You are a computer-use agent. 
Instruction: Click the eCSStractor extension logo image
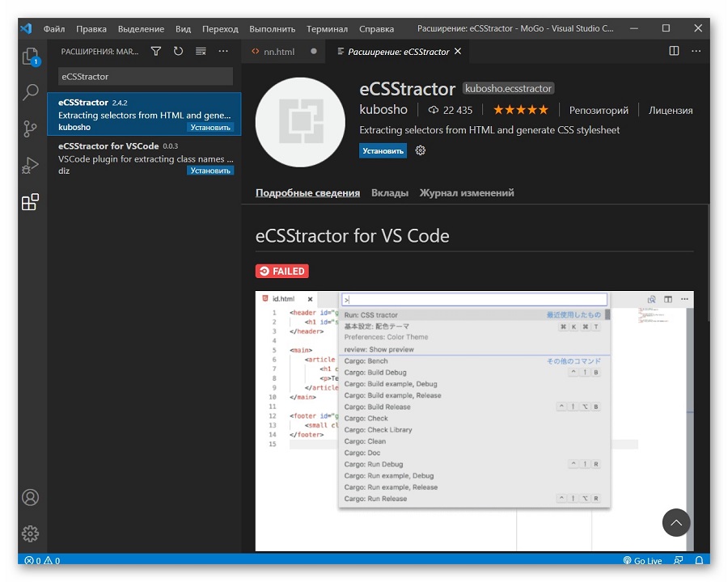click(x=300, y=123)
